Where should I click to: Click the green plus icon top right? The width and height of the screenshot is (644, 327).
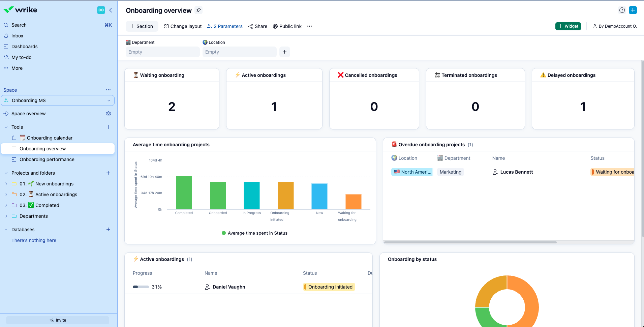point(633,10)
